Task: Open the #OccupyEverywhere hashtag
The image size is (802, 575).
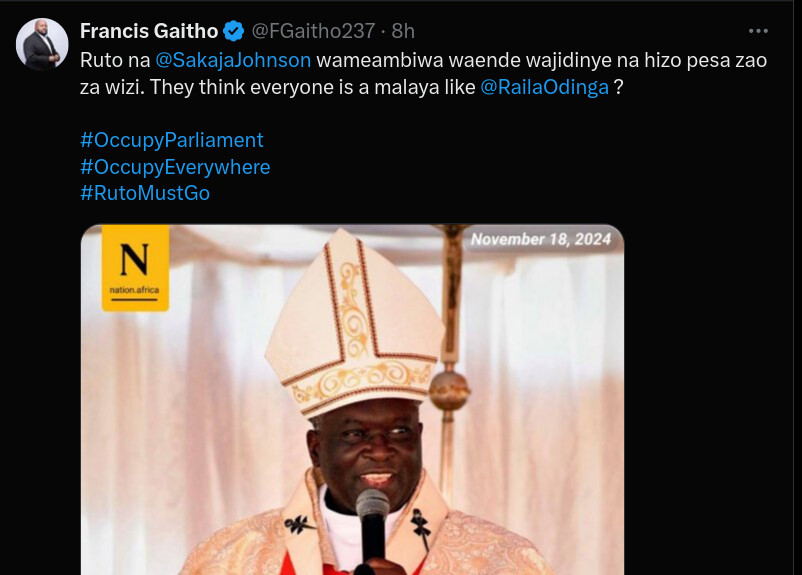Action: (175, 167)
